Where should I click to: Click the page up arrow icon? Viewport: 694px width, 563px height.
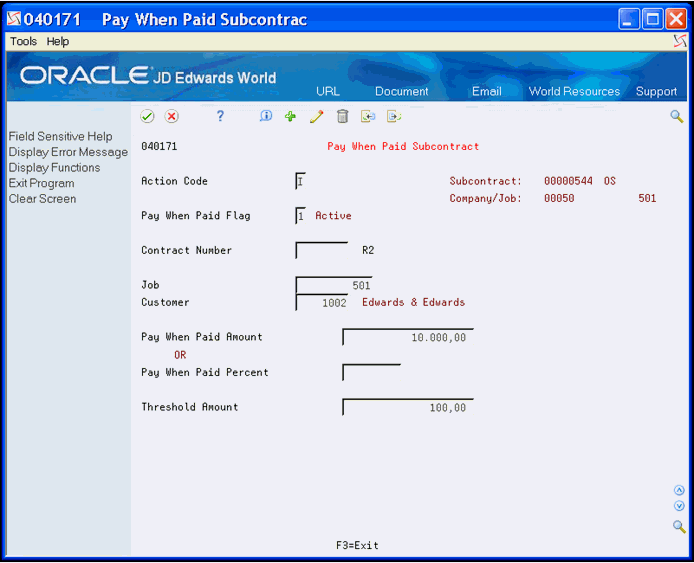tap(679, 490)
